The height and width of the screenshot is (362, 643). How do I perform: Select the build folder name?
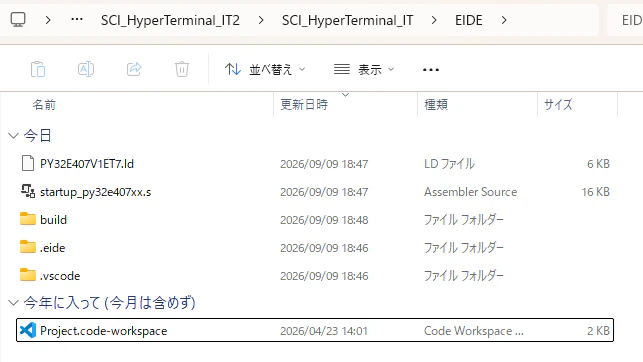coord(53,220)
